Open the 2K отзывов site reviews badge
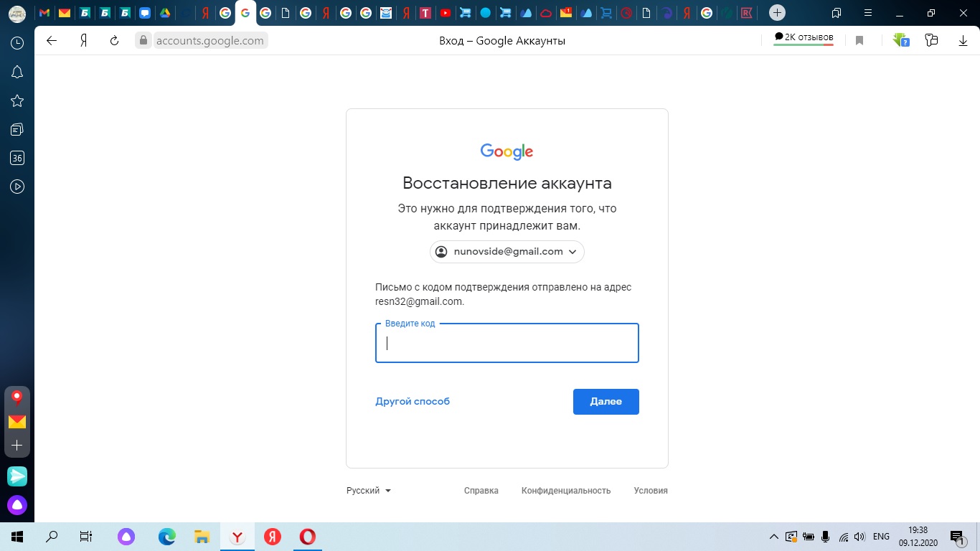 [x=804, y=38]
